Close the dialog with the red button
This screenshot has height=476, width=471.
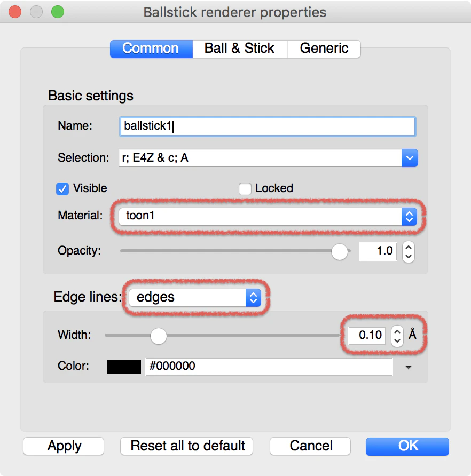(x=15, y=12)
